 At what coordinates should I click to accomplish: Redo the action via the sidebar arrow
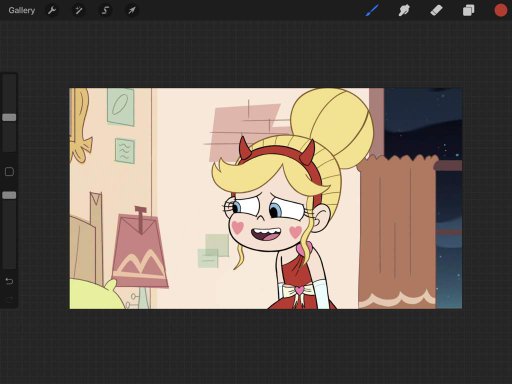click(x=9, y=300)
